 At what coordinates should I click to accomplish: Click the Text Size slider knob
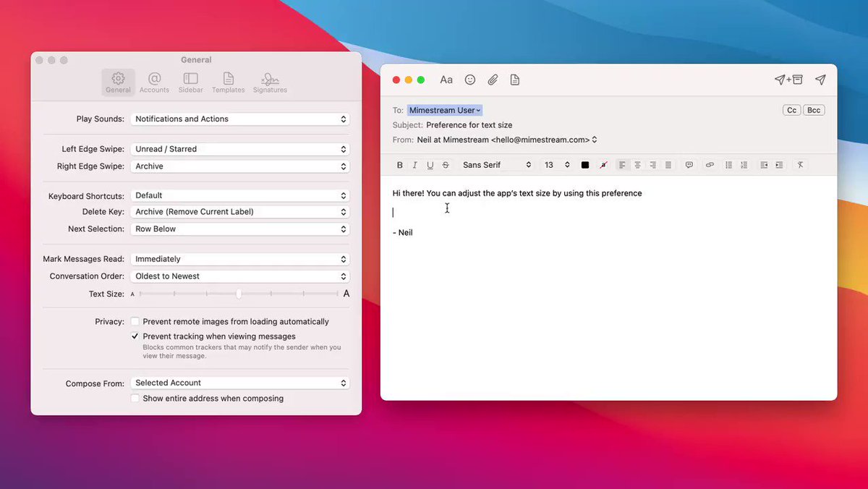[239, 294]
